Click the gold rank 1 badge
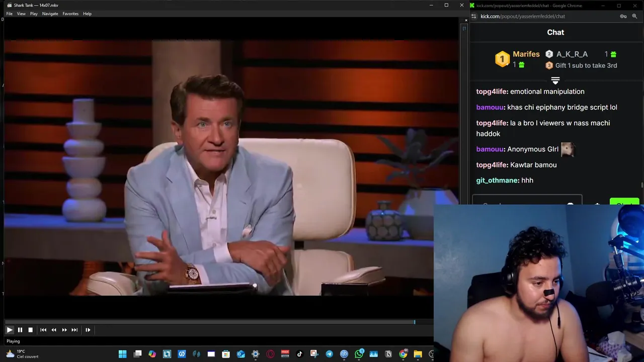The width and height of the screenshot is (644, 362). [502, 59]
